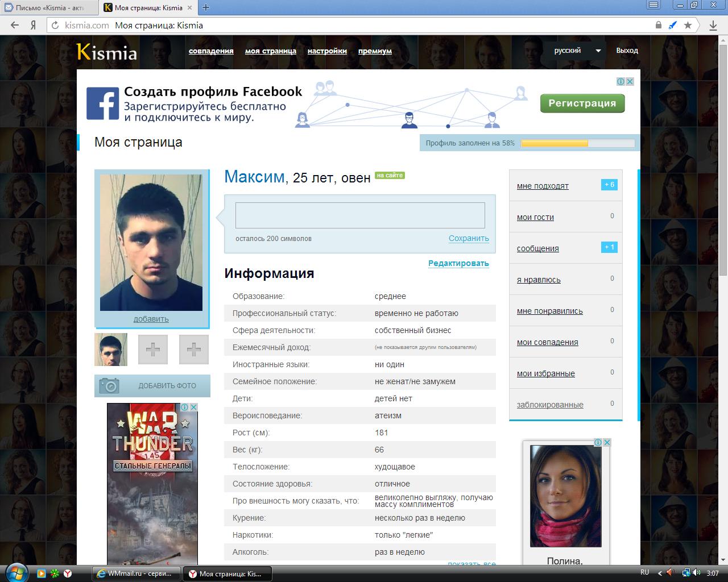Click 'Моя страница: Kis...' taskbar button
This screenshot has height=582, width=728.
[x=227, y=573]
